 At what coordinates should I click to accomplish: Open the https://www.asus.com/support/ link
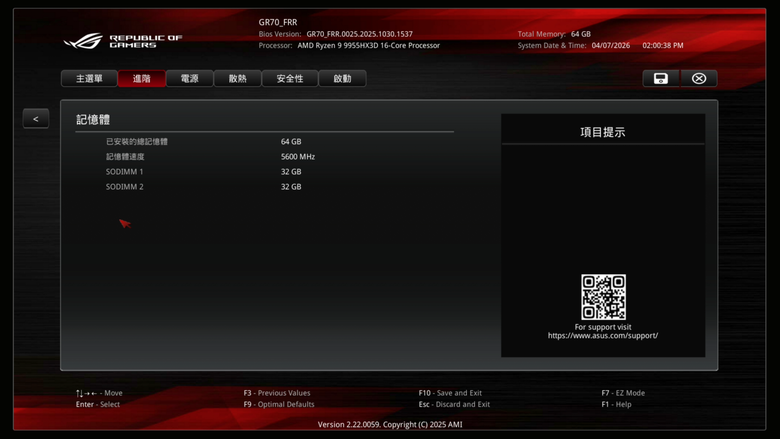point(603,336)
